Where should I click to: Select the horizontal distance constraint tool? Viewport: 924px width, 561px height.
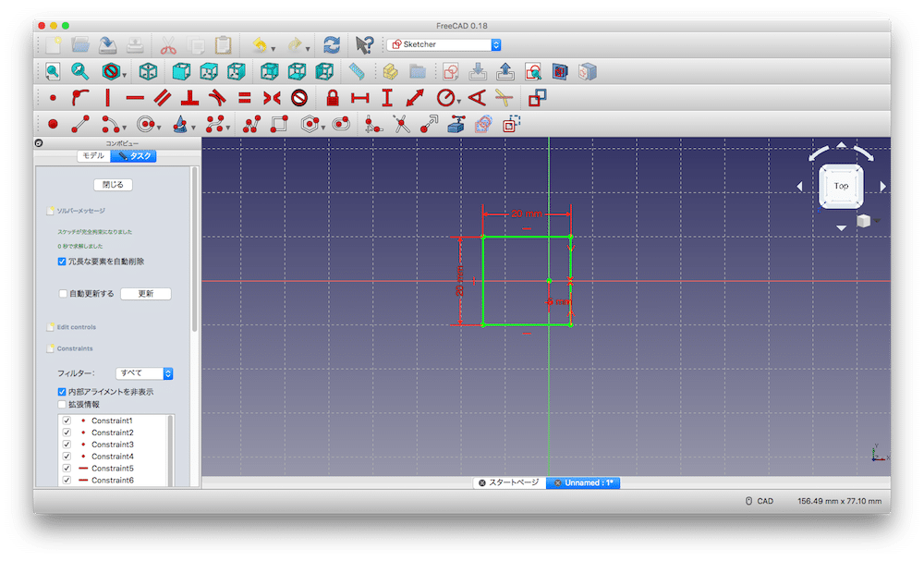(359, 97)
